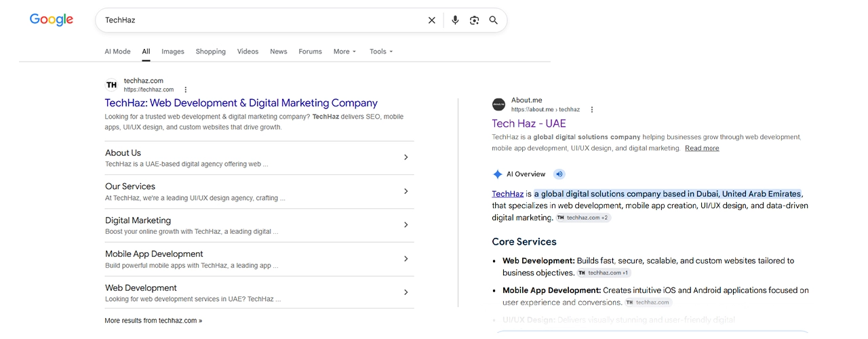868x339 pixels.
Task: Open the three-dot menu next to techhaz.com
Action: pyautogui.click(x=186, y=89)
